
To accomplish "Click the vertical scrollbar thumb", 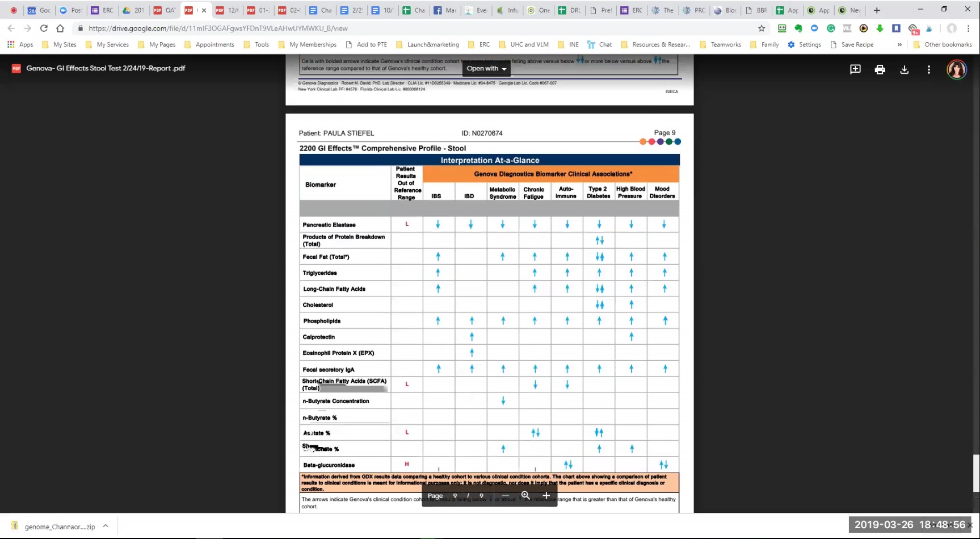I will click(x=976, y=473).
